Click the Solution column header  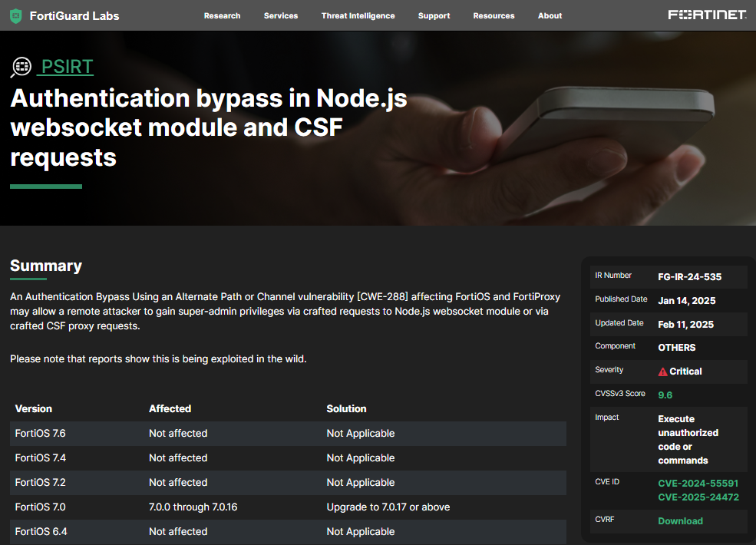347,408
